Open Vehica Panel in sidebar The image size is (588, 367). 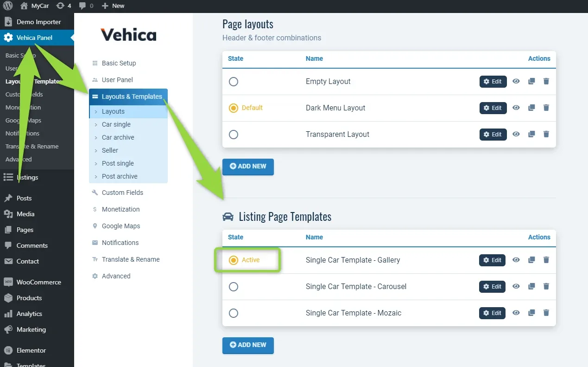click(37, 38)
